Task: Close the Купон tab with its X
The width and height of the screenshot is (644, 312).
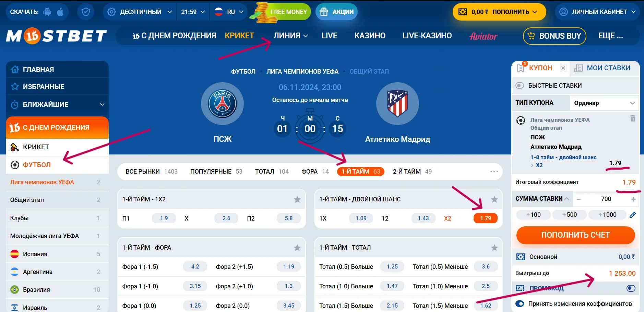Action: 563,68
